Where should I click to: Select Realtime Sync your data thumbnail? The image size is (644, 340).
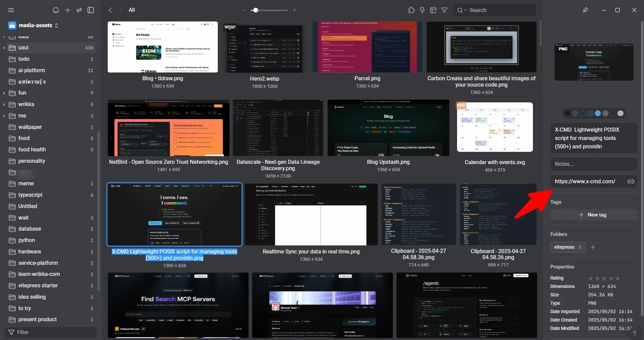(311, 214)
